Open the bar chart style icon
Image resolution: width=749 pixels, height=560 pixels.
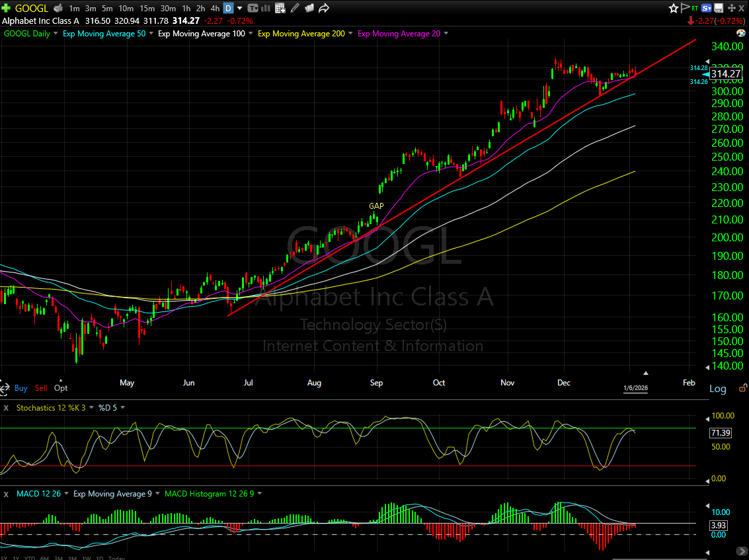(266, 8)
